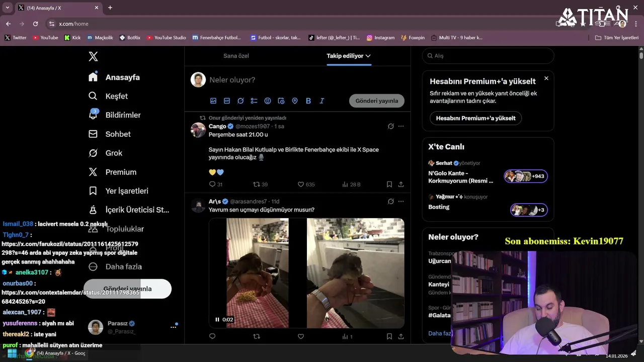This screenshot has width=644, height=362.
Task: Add location tag to post
Action: (x=295, y=101)
